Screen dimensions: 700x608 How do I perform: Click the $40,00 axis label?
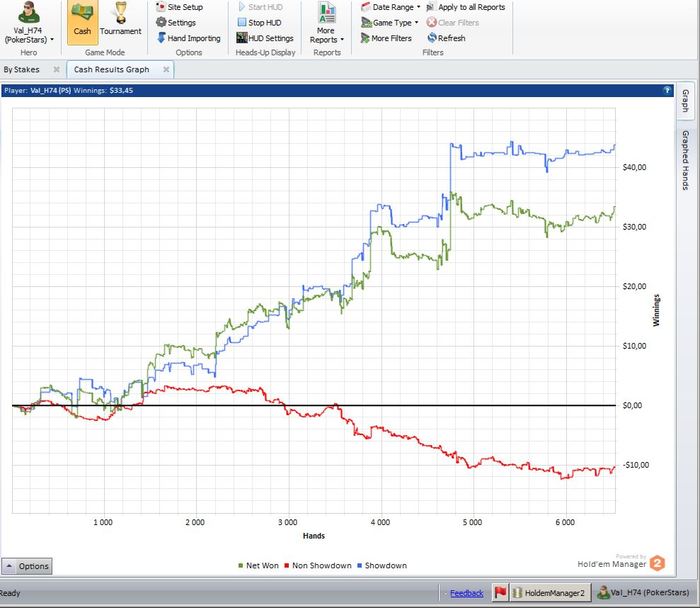point(634,167)
